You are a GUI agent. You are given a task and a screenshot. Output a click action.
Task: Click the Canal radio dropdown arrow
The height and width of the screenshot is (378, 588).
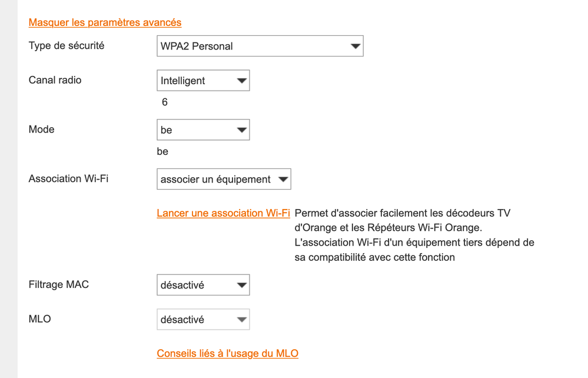point(241,81)
